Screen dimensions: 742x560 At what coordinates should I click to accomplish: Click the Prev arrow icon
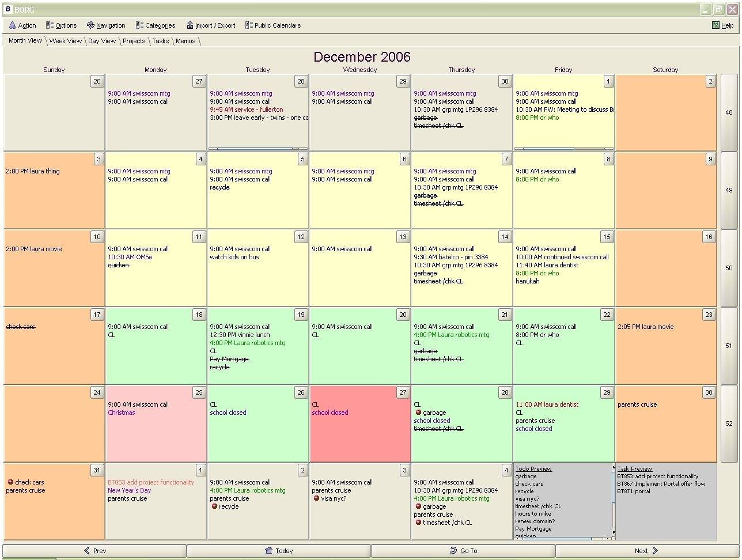pos(87,551)
